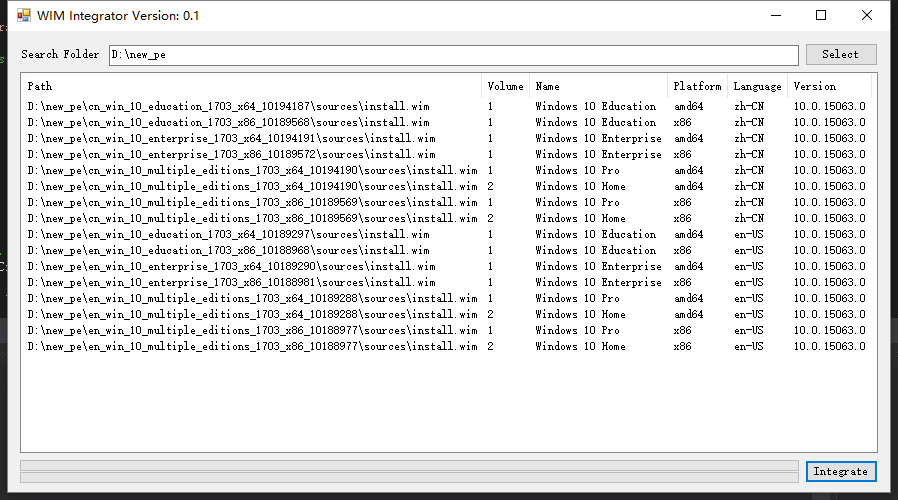Select en multiple_editions x64_10189288 volume 1 path
Image resolution: width=898 pixels, height=500 pixels.
[x=253, y=299]
